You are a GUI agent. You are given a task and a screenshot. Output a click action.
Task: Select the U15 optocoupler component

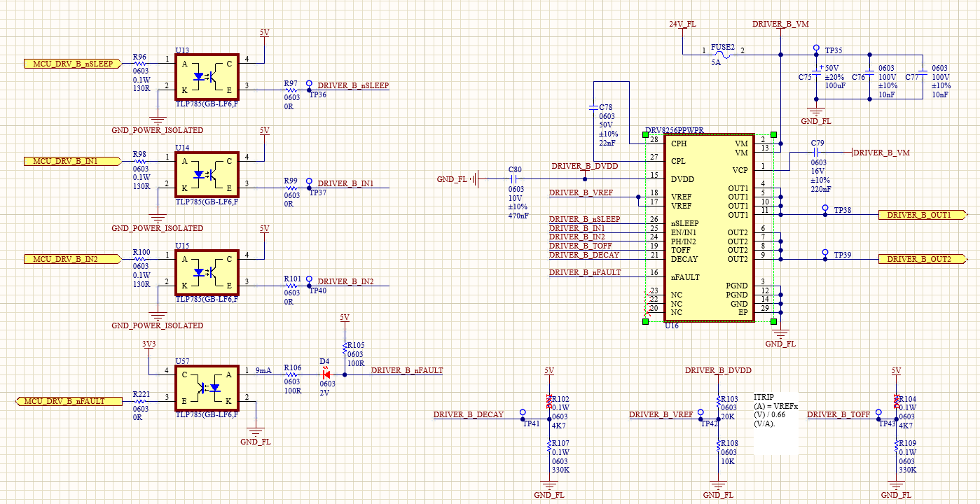point(207,272)
